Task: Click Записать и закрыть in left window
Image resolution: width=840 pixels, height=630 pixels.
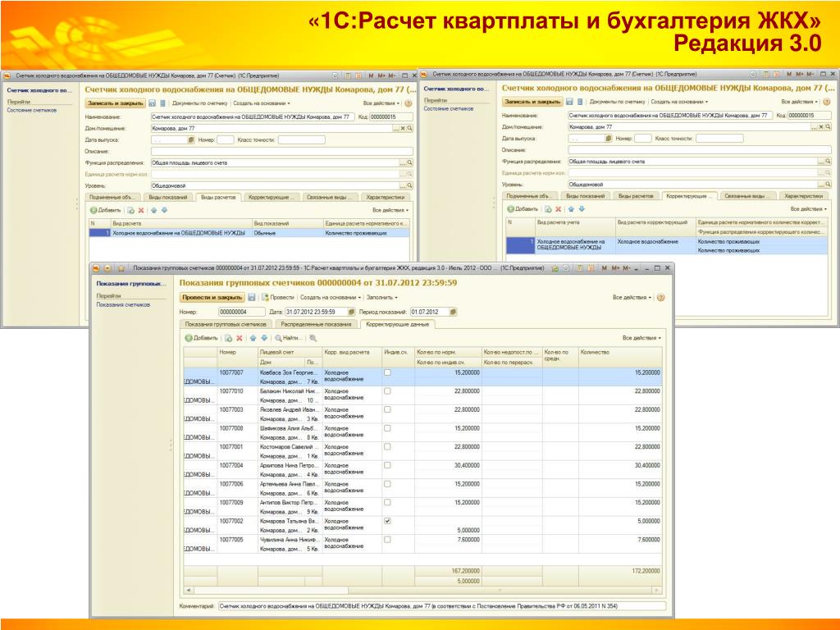Action: coord(115,103)
